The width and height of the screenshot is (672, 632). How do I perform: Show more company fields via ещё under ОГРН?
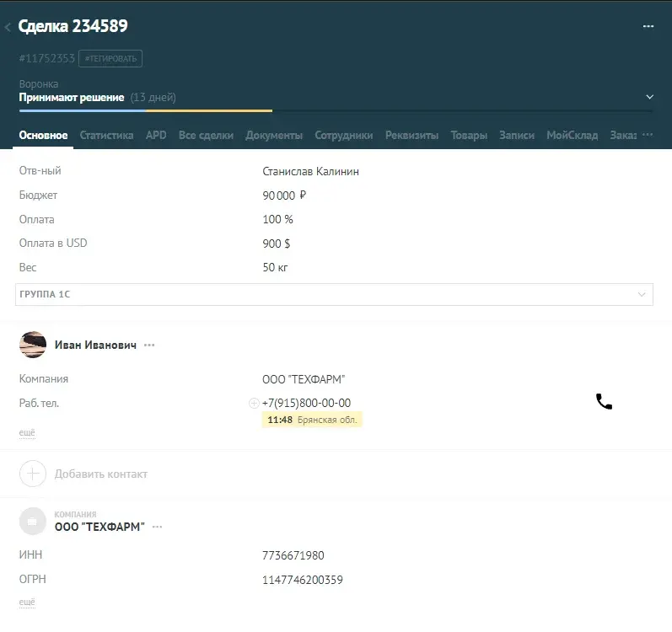coord(27,602)
